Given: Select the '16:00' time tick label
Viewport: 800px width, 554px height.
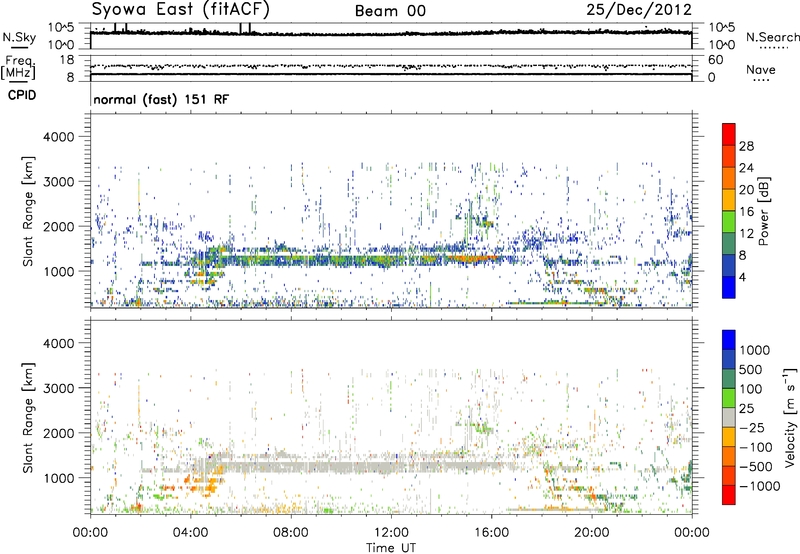Looking at the screenshot, I should point(491,533).
